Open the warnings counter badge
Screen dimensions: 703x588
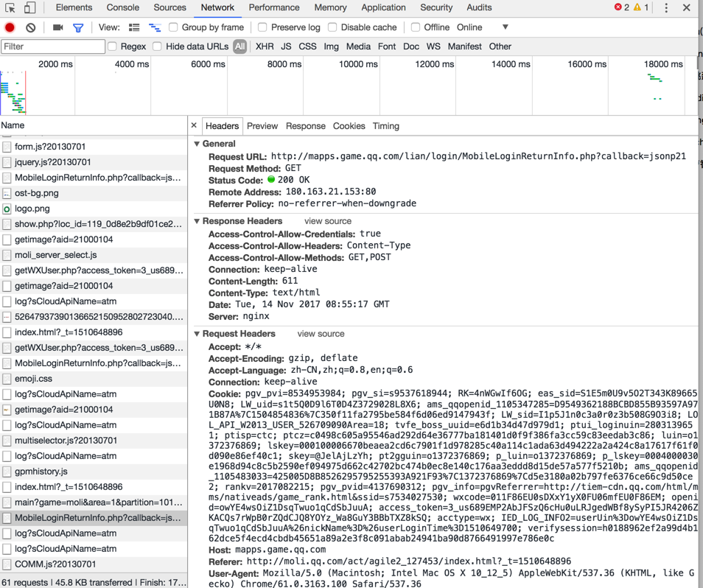click(641, 7)
